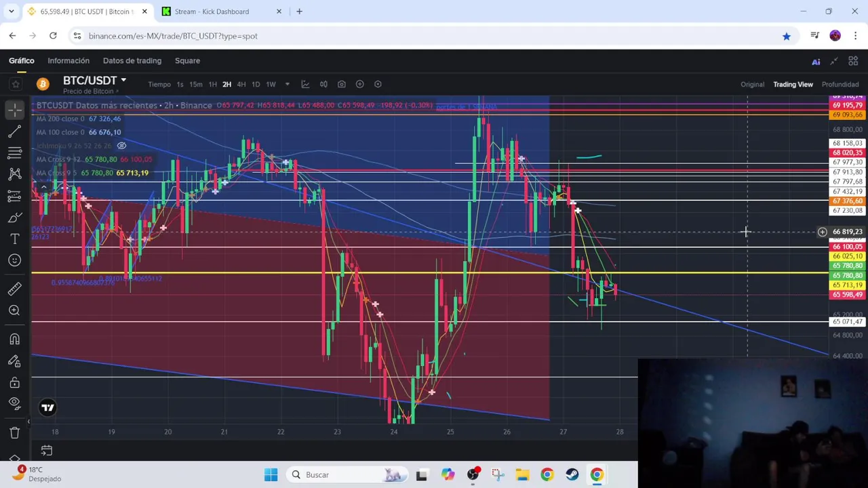The image size is (868, 488).
Task: Toggle stay-in-drawing-mode pencil lock
Action: 15,361
